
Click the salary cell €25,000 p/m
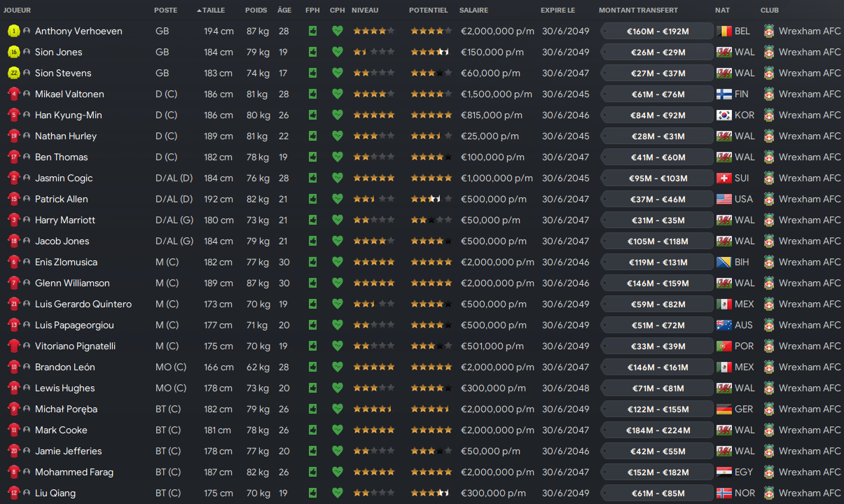pos(490,136)
